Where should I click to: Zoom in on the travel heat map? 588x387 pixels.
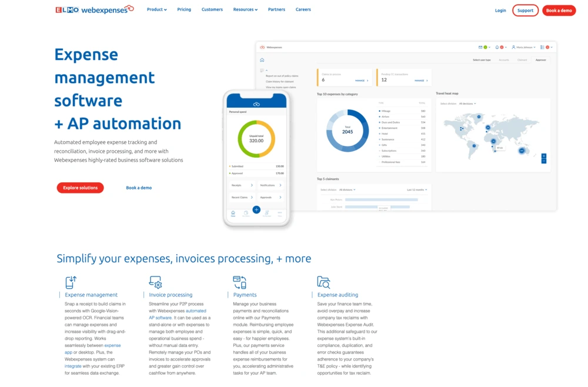pos(544,156)
